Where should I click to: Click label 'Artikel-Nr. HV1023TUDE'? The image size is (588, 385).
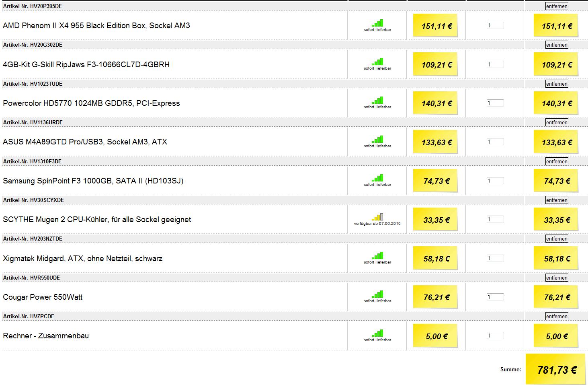pyautogui.click(x=33, y=84)
